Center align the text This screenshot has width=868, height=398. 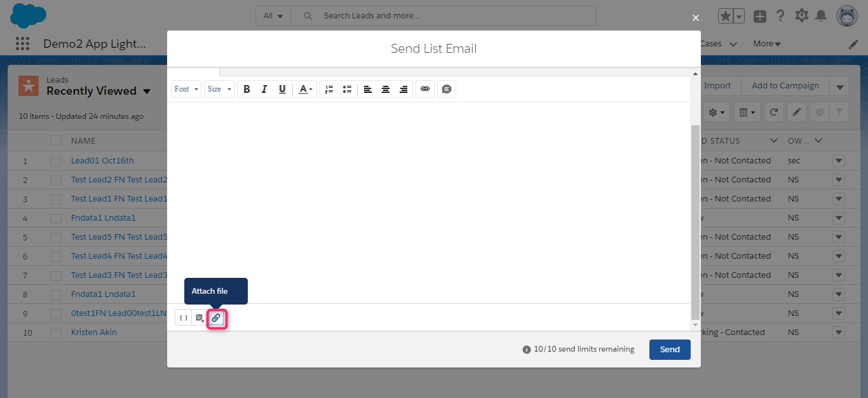(x=385, y=89)
